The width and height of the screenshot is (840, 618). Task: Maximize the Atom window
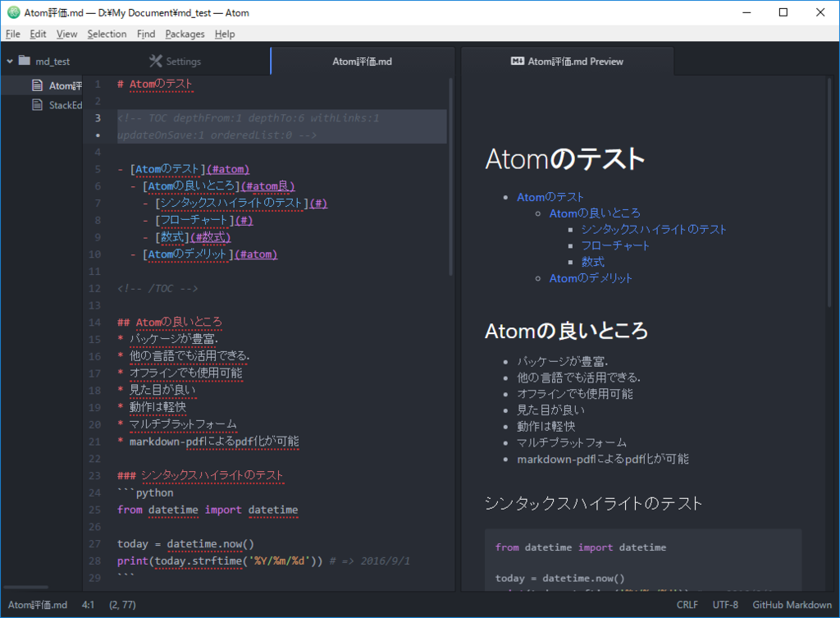[x=783, y=12]
